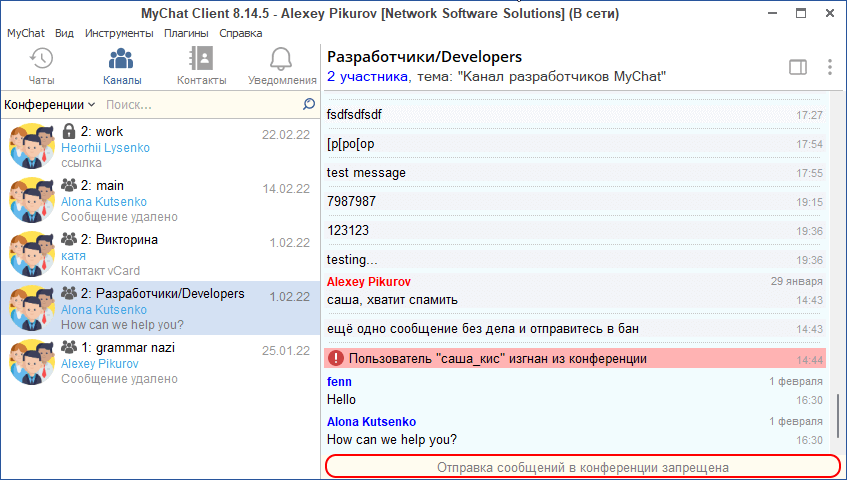Select the "2: main" conference
The height and width of the screenshot is (480, 847).
click(160, 200)
